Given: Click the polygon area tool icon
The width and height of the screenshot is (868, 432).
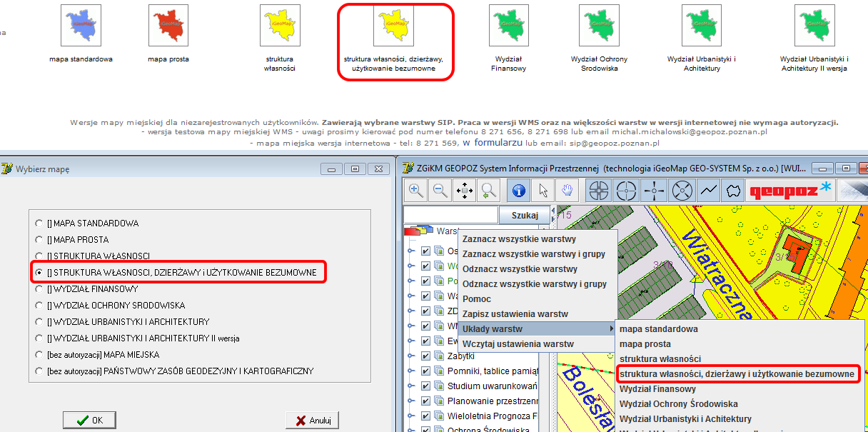Looking at the screenshot, I should [732, 190].
